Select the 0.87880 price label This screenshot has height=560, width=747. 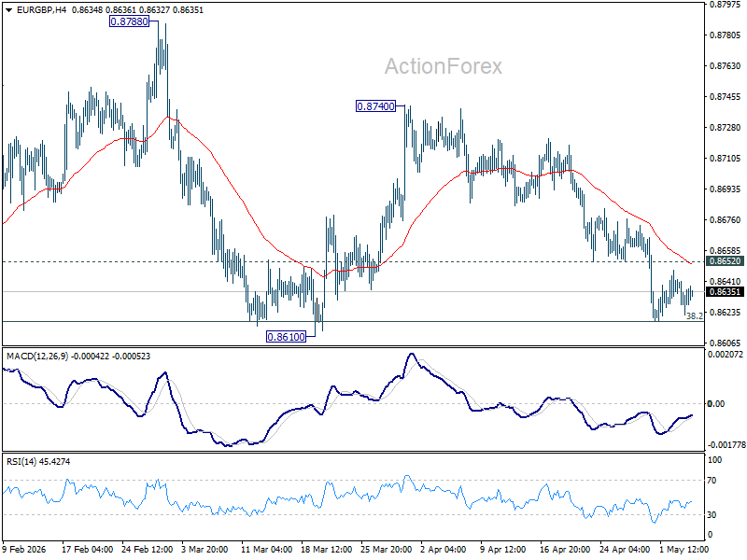point(129,21)
